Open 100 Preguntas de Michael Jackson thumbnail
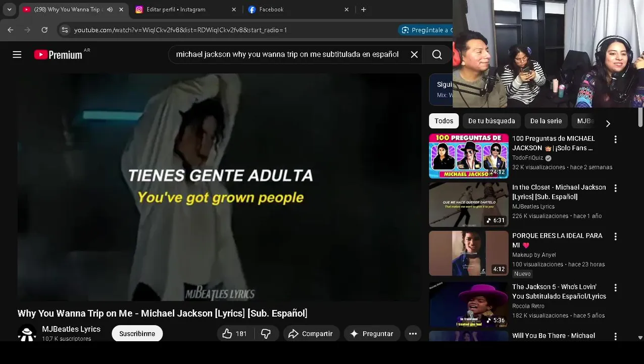Image resolution: width=644 pixels, height=364 pixels. click(x=469, y=156)
